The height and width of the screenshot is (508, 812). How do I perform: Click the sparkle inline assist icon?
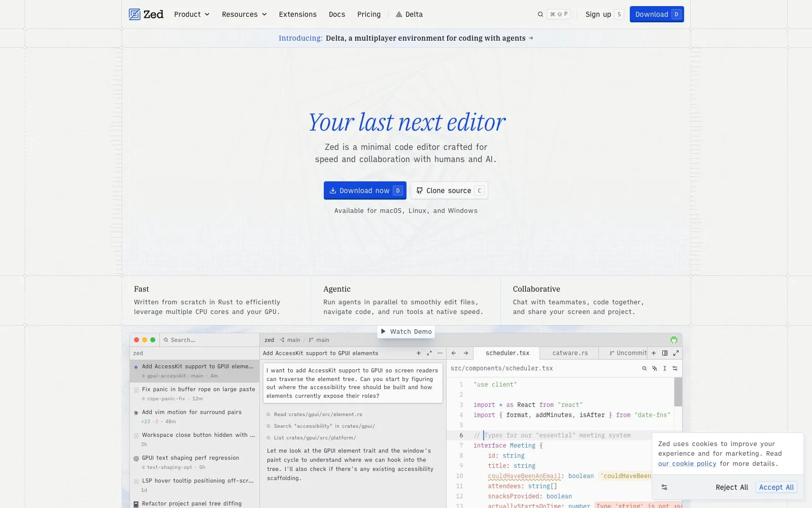(655, 368)
